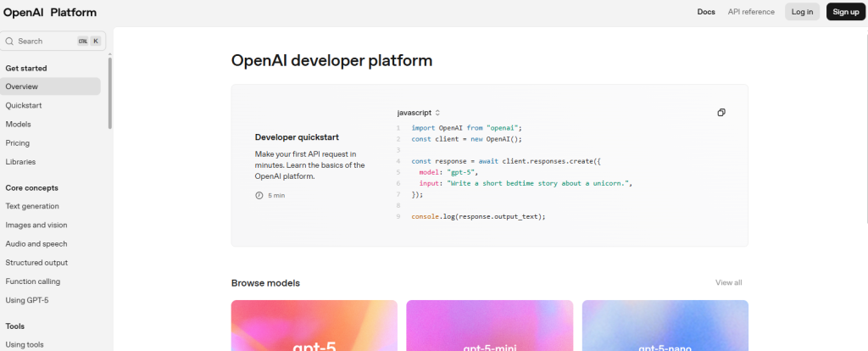The width and height of the screenshot is (868, 351).
Task: Open the API reference tab
Action: [x=751, y=12]
